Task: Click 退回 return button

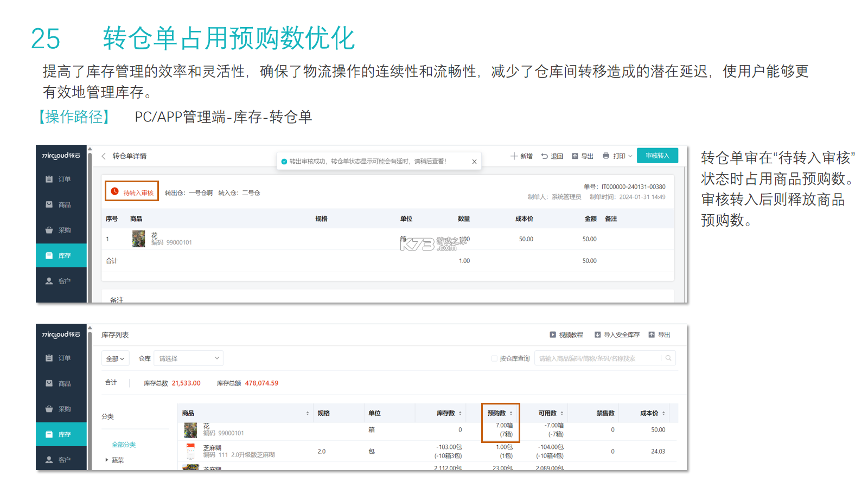Action: click(x=552, y=156)
